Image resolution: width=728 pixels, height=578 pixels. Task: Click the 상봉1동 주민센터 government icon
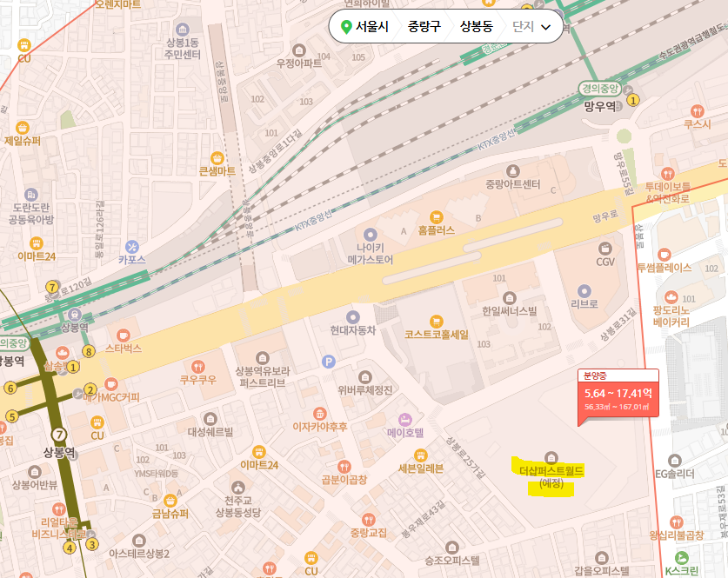(x=183, y=30)
